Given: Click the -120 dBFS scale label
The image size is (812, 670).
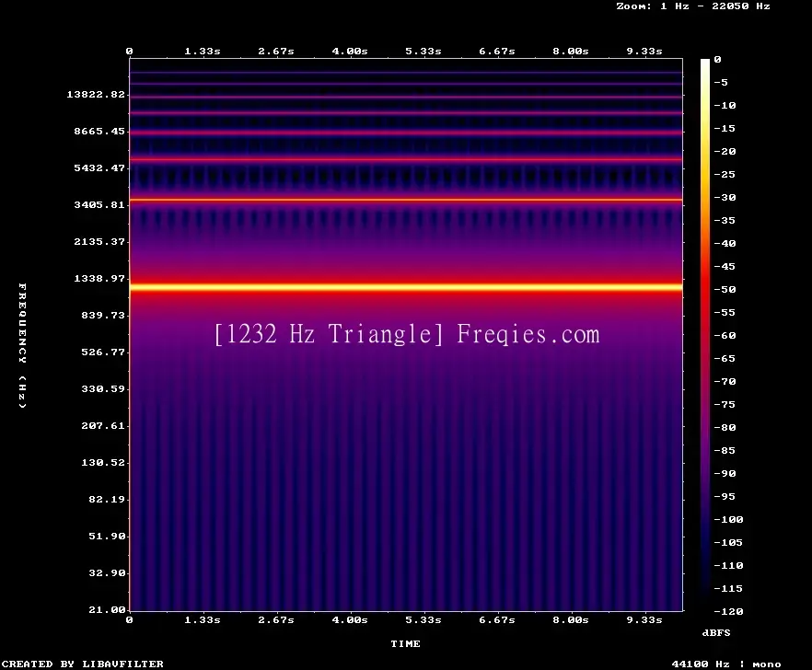Looking at the screenshot, I should pyautogui.click(x=728, y=611).
